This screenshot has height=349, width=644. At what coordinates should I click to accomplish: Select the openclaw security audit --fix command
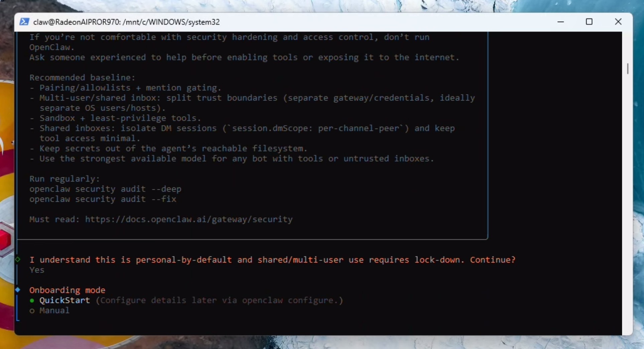tap(102, 199)
